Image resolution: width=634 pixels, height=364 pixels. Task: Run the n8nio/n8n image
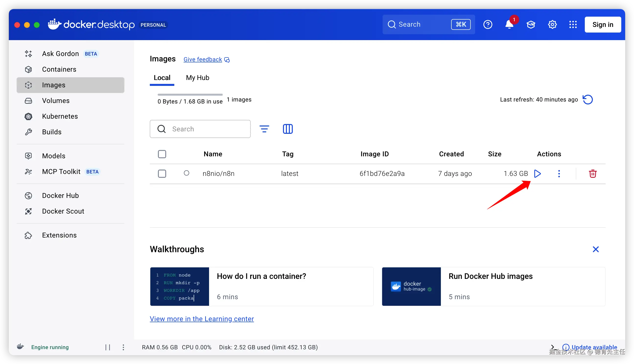[537, 173]
